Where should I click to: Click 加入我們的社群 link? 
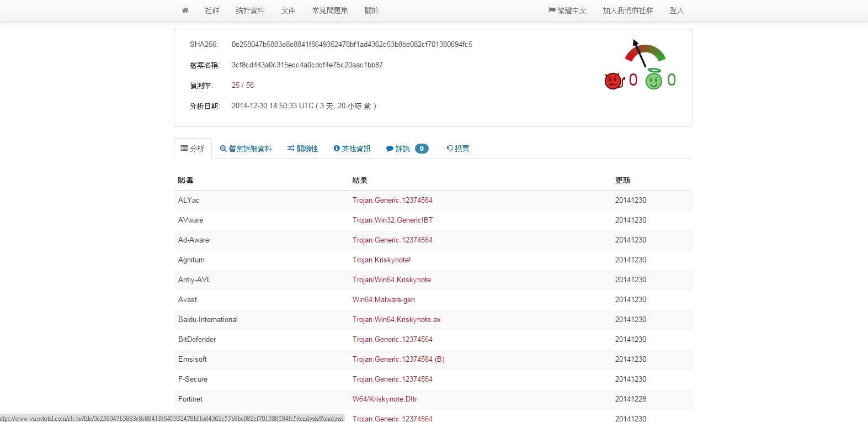tap(627, 10)
